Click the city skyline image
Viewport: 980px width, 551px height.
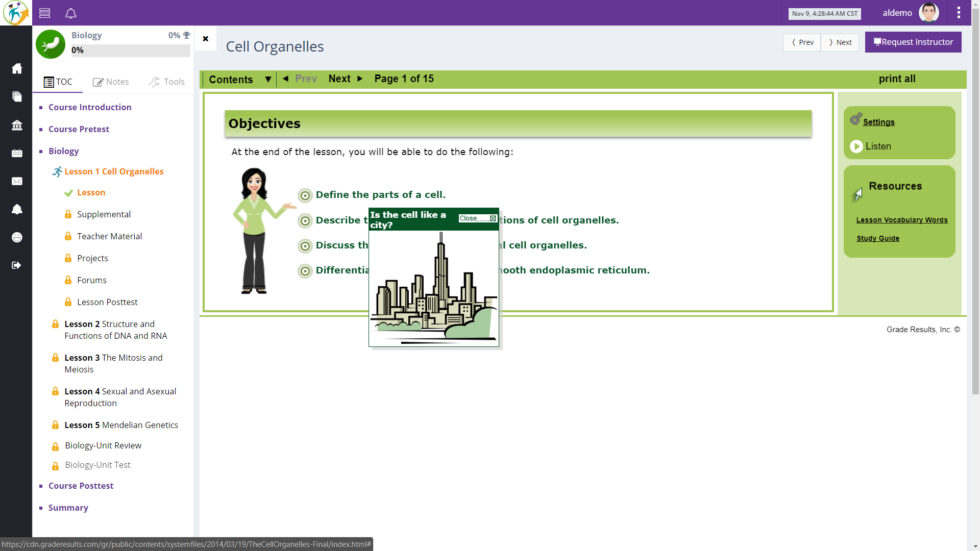pos(434,288)
